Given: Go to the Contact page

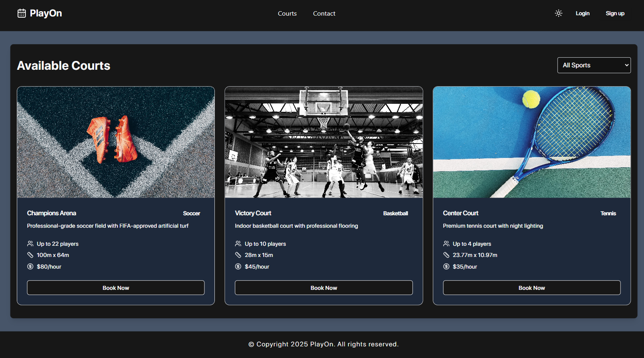Looking at the screenshot, I should [324, 14].
